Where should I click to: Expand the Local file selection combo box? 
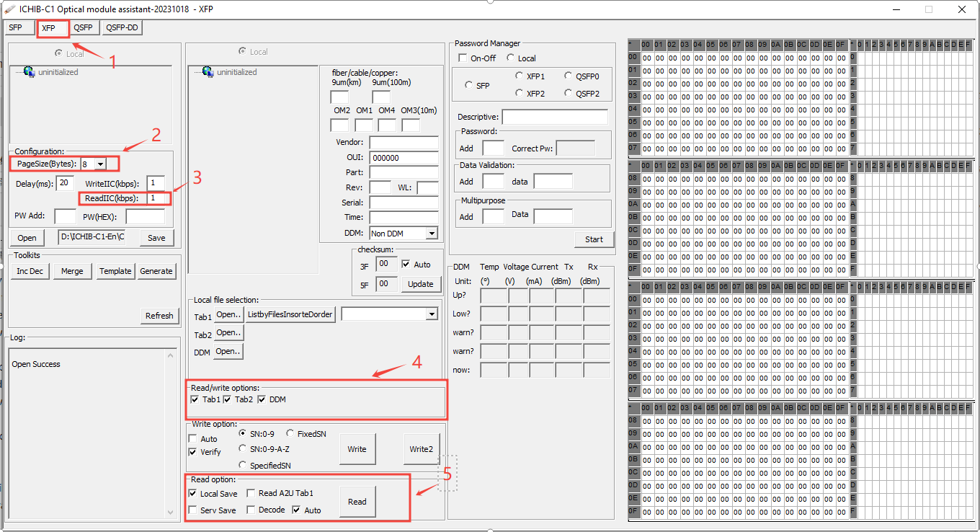tap(432, 314)
